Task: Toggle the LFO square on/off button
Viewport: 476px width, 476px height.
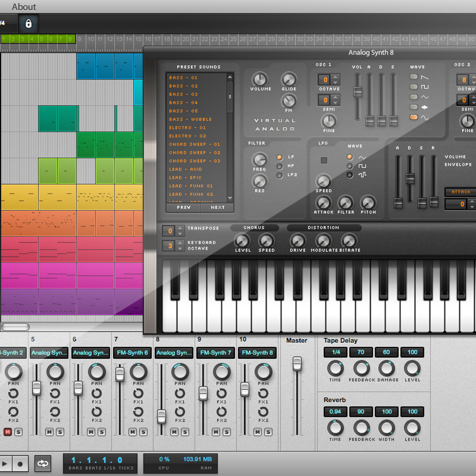Action: coord(324,160)
